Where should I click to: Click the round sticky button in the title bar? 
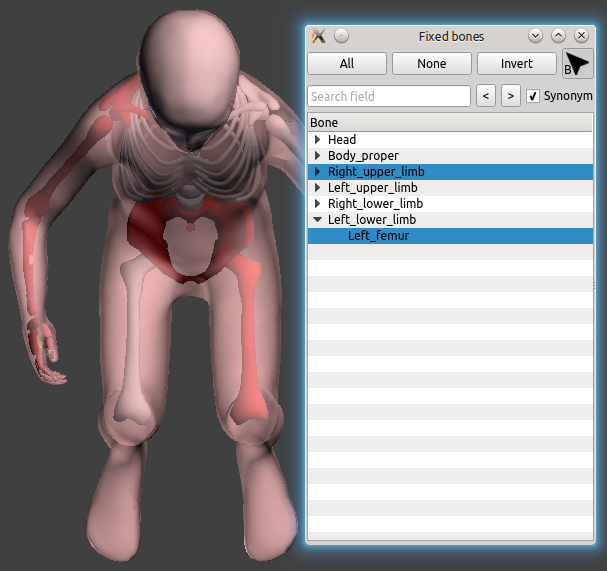(x=341, y=36)
